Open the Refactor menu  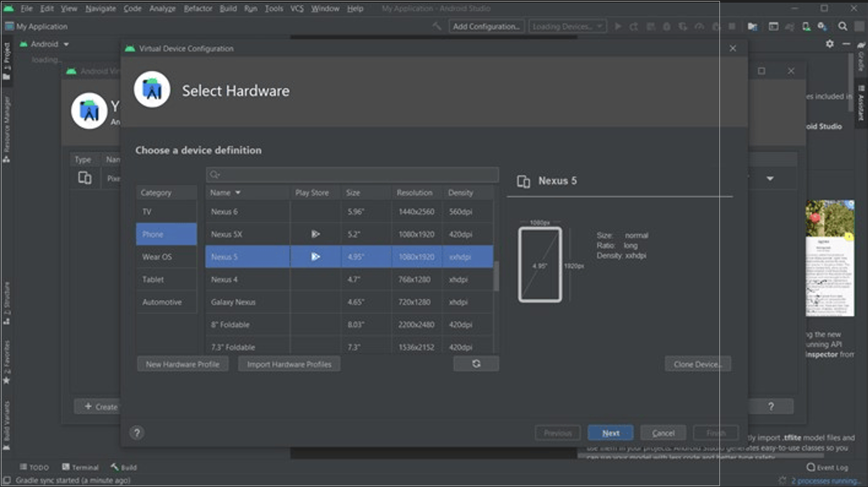pyautogui.click(x=198, y=9)
